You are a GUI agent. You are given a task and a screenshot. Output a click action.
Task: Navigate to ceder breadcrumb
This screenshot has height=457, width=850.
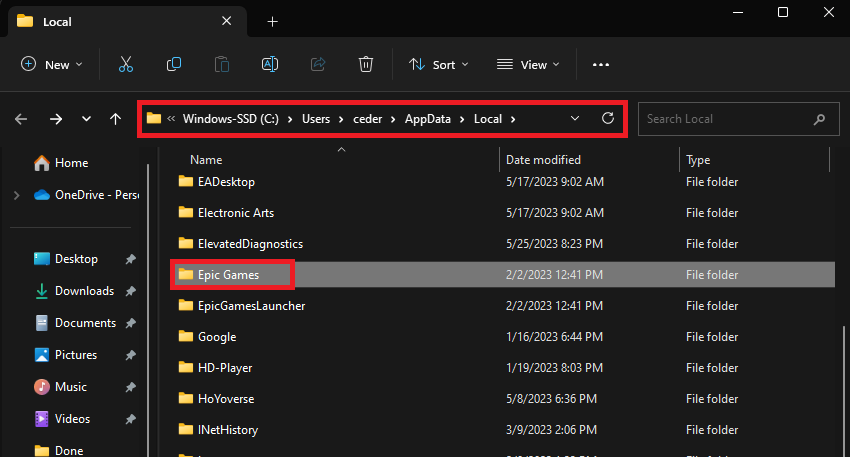click(368, 119)
